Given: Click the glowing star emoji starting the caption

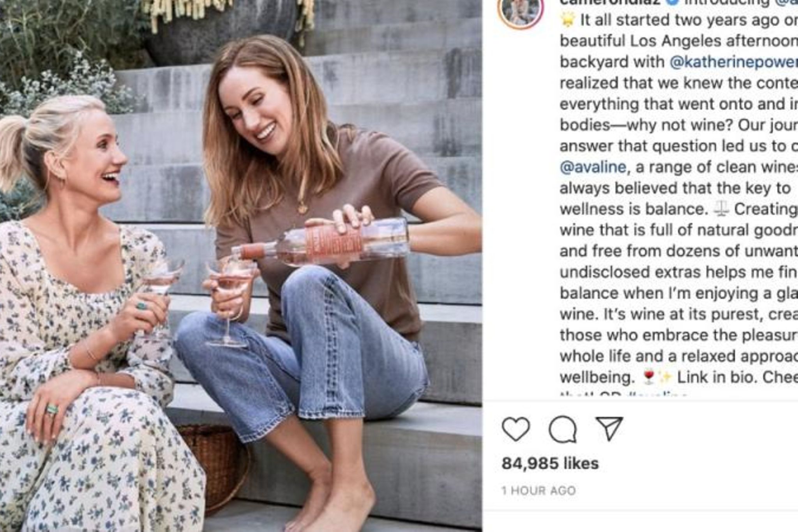Looking at the screenshot, I should point(568,20).
